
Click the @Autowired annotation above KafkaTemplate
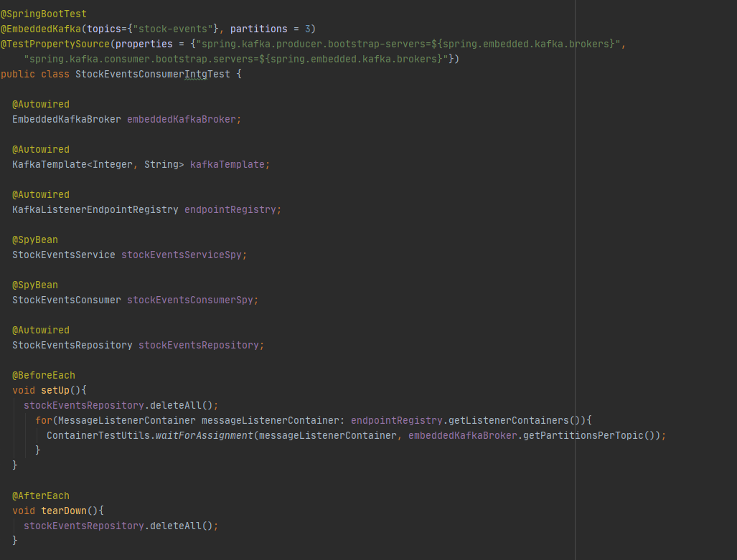[41, 149]
